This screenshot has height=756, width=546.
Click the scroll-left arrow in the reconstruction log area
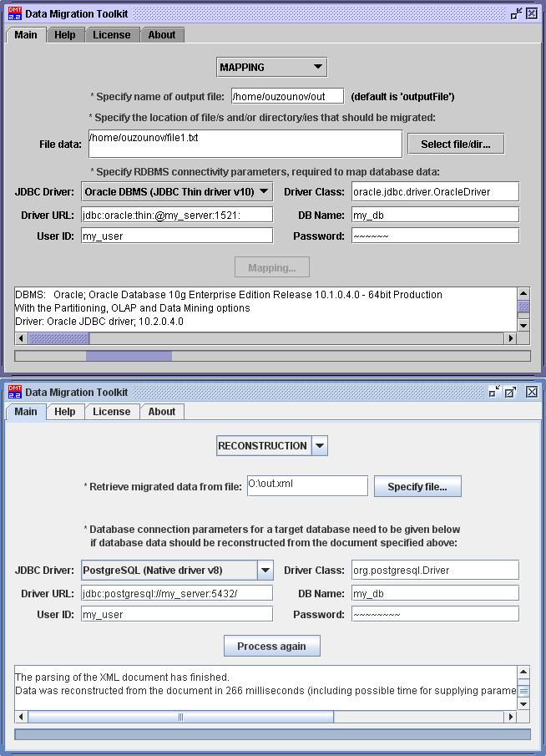(x=21, y=717)
